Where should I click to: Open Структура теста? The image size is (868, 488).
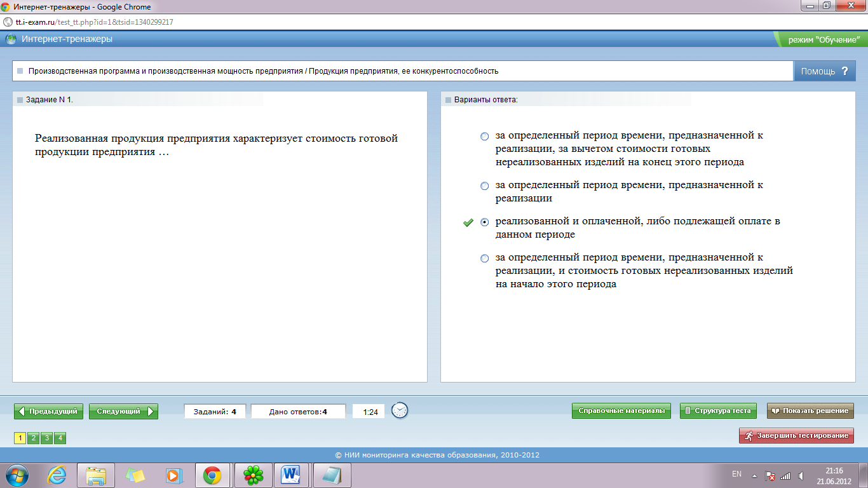(718, 410)
